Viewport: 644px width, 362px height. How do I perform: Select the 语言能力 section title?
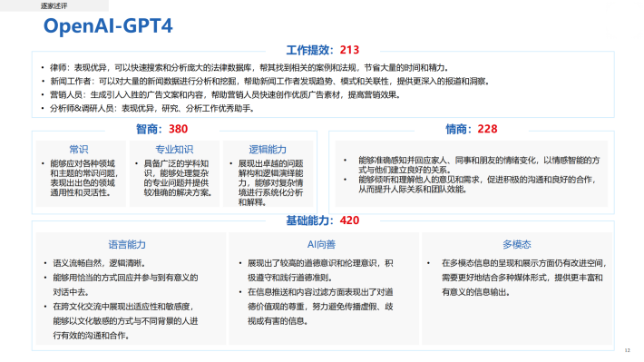point(127,244)
